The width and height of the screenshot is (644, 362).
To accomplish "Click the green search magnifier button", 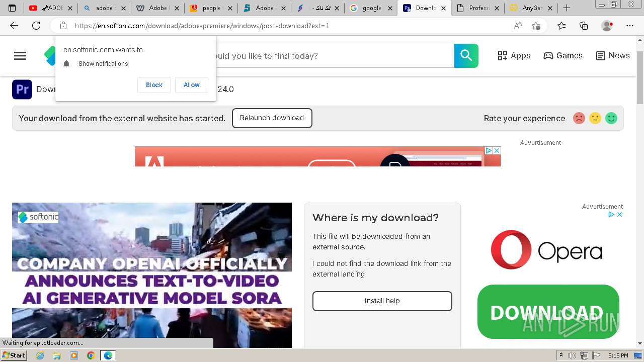I will pos(466,56).
